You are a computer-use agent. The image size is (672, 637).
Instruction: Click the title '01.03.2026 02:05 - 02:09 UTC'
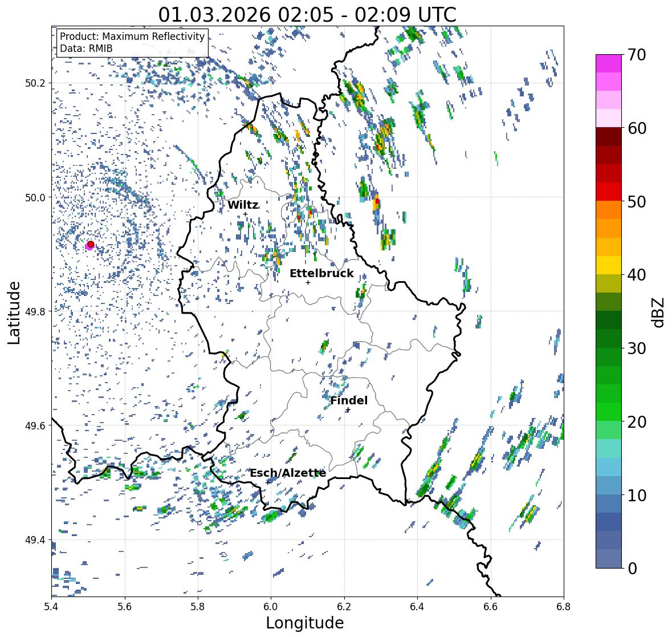click(307, 15)
